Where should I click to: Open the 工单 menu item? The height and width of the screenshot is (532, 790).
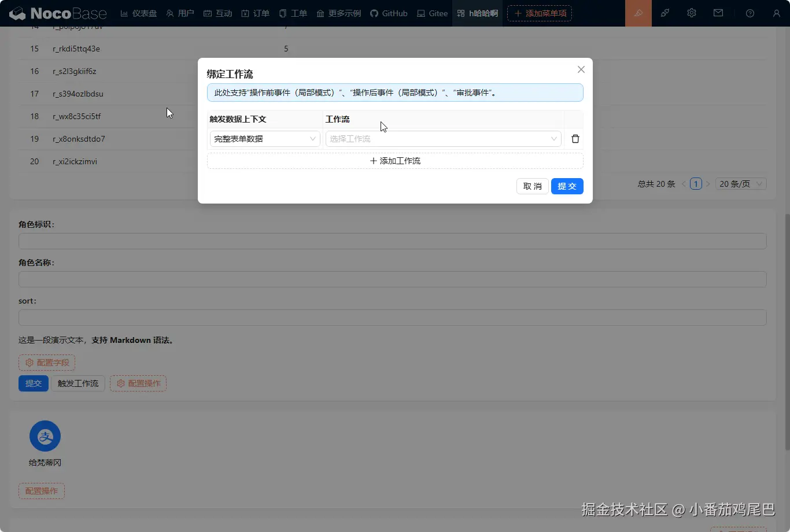pyautogui.click(x=293, y=13)
